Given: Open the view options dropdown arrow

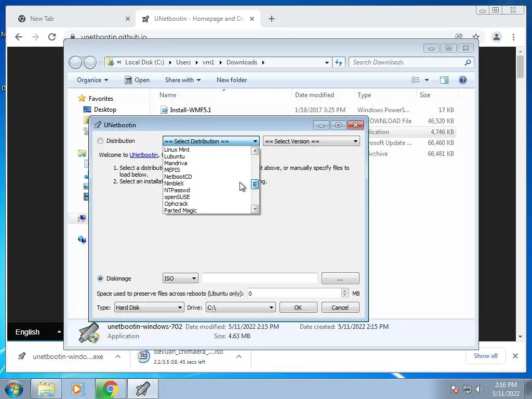Looking at the screenshot, I should coord(427,80).
